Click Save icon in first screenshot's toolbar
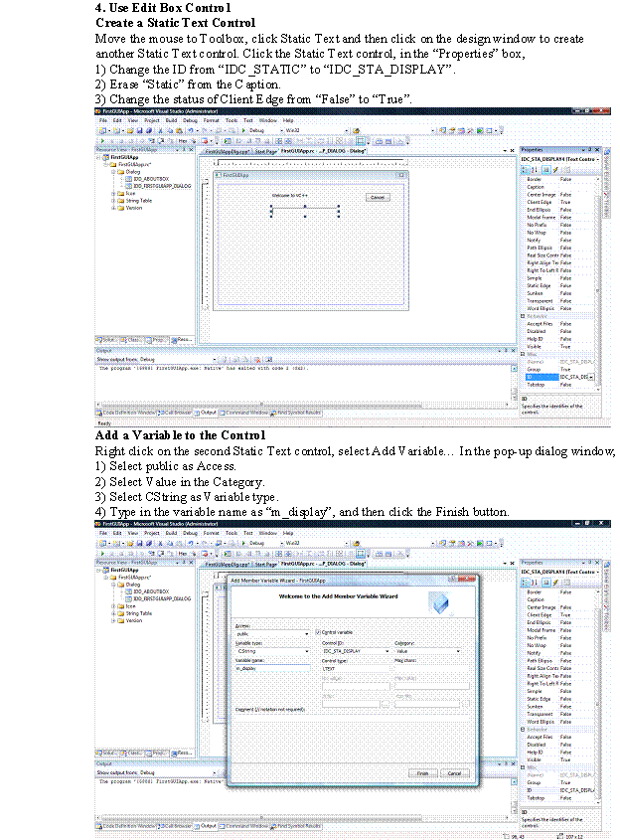Screen dimensions: 620x840 (139, 130)
